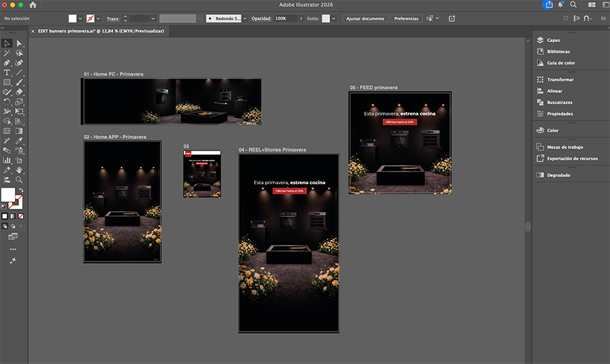Select the Perspective Grid tool
Viewport: 610px width, 364px height.
point(19,121)
